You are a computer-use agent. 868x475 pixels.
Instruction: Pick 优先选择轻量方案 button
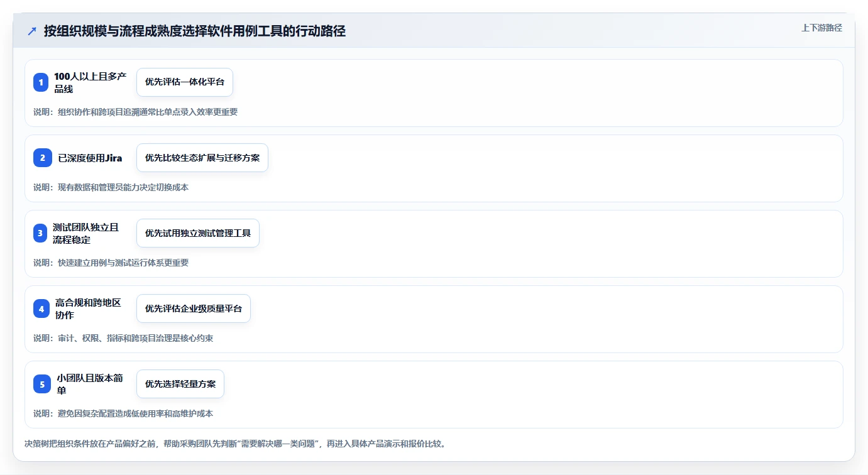point(180,384)
